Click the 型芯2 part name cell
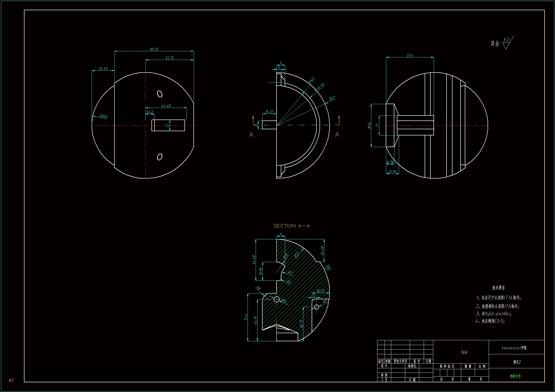 (x=517, y=362)
